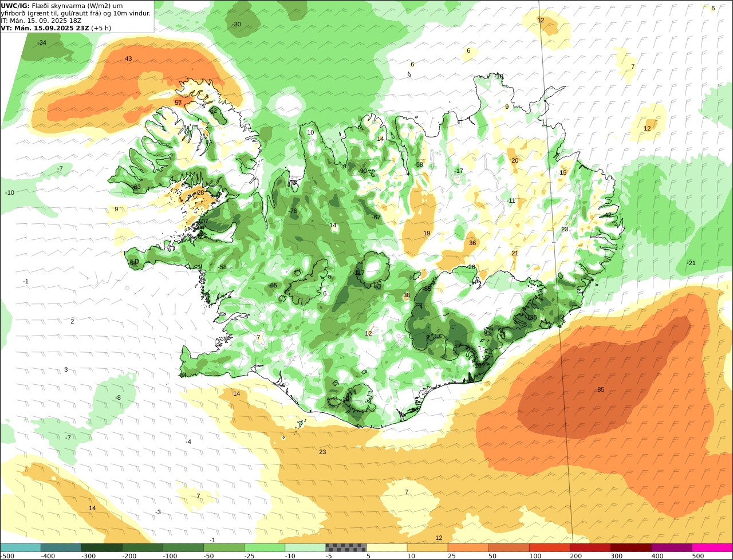Click the map value '57' on the Westfjords coast

pos(178,103)
